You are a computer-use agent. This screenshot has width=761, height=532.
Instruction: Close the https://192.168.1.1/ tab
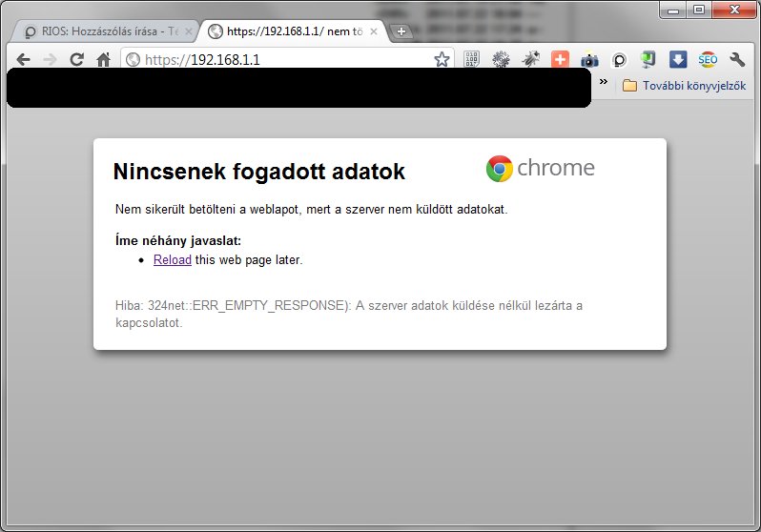pos(374,31)
